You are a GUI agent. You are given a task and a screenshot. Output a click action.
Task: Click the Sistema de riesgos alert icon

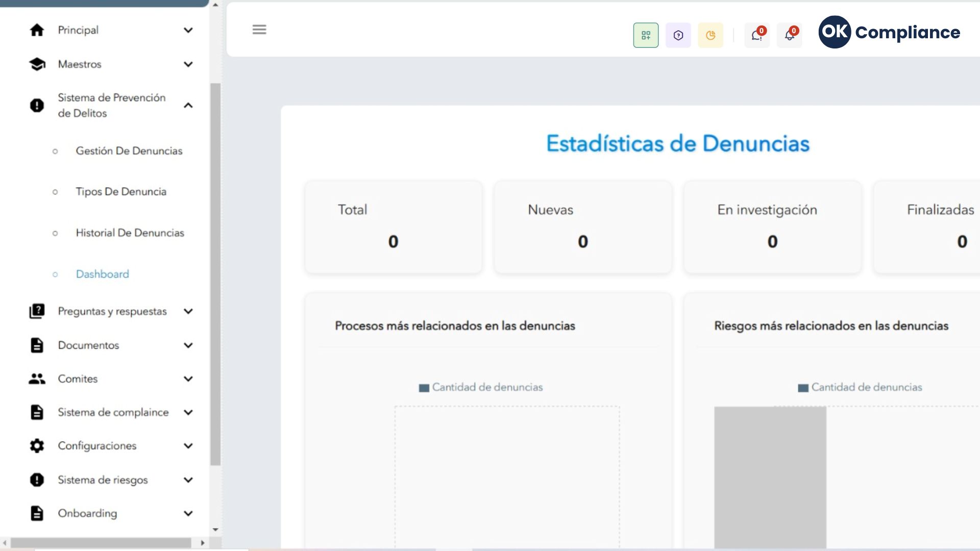[x=37, y=480]
